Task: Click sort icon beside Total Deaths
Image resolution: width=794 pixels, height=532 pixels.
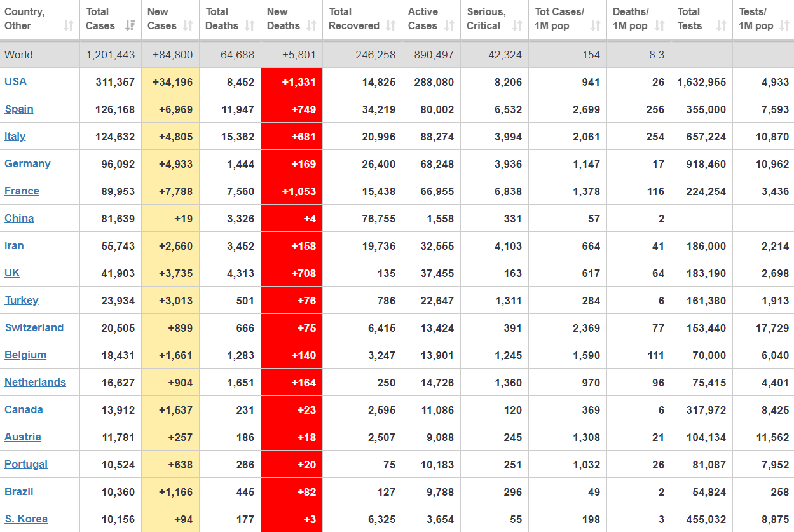Action: point(250,26)
